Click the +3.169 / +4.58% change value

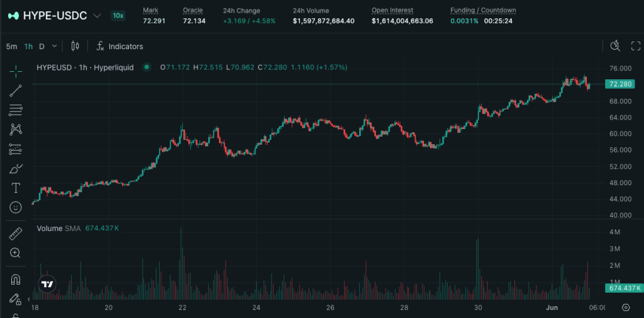249,21
